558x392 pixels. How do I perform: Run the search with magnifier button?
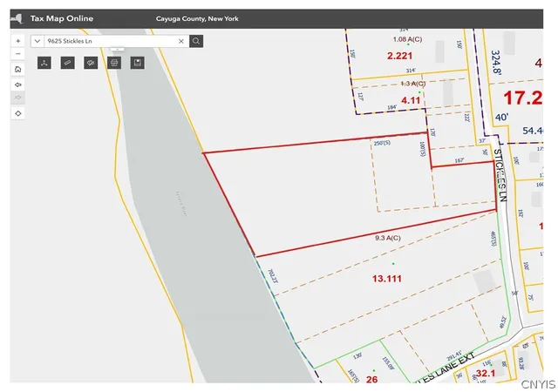coord(196,41)
